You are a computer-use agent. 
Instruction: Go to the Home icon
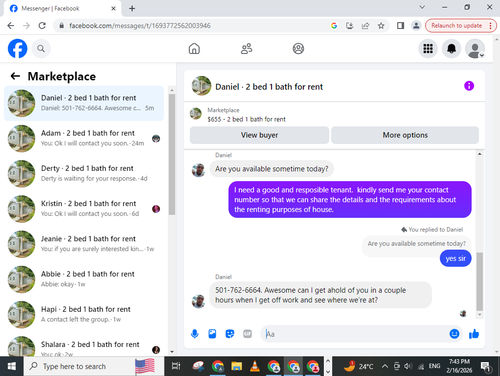pyautogui.click(x=194, y=49)
